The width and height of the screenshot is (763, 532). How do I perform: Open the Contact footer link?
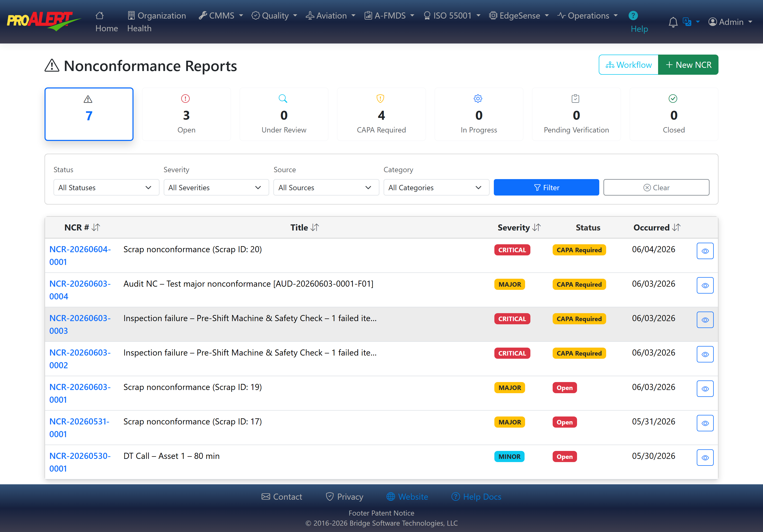click(282, 496)
